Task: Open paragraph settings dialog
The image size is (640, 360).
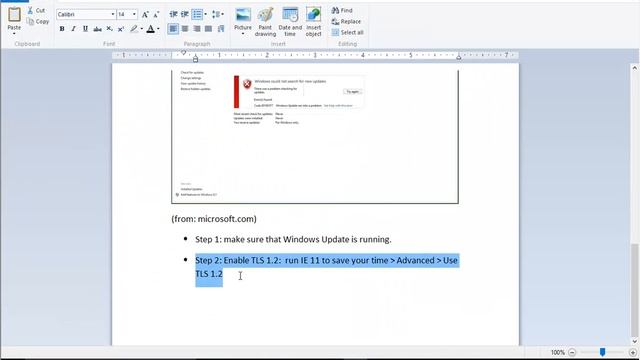Action: pyautogui.click(x=221, y=29)
